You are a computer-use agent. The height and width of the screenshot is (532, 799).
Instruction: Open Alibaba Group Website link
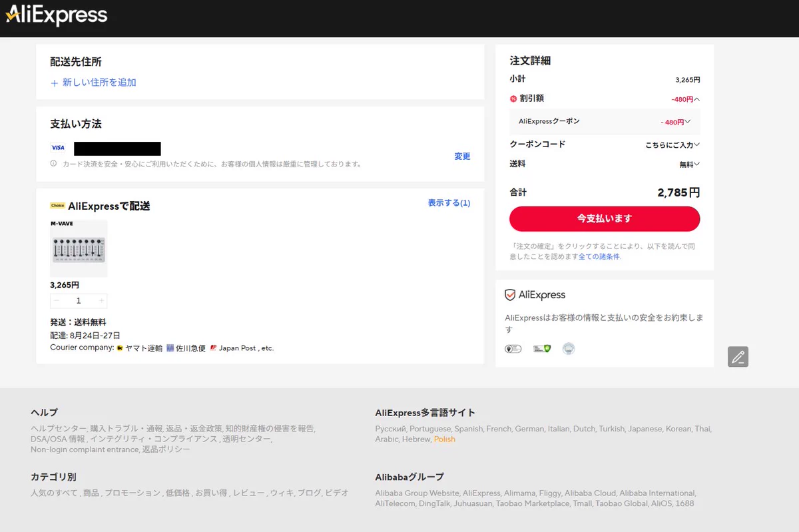point(417,493)
